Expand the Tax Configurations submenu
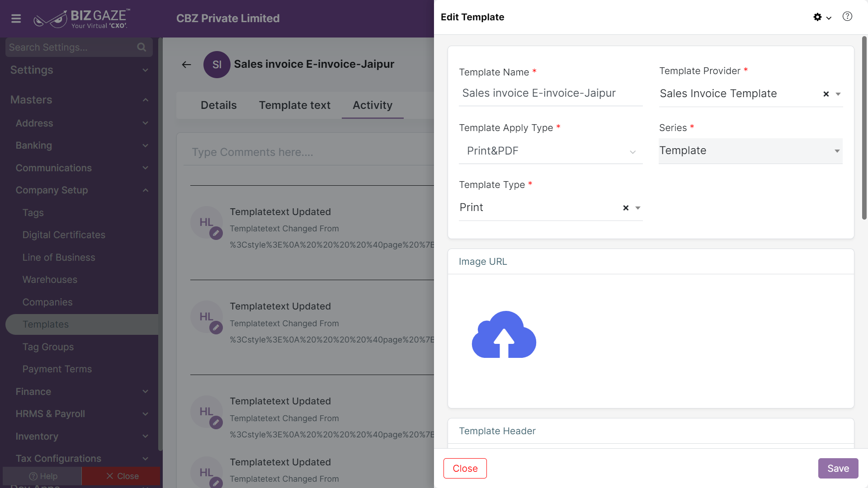 (x=145, y=459)
